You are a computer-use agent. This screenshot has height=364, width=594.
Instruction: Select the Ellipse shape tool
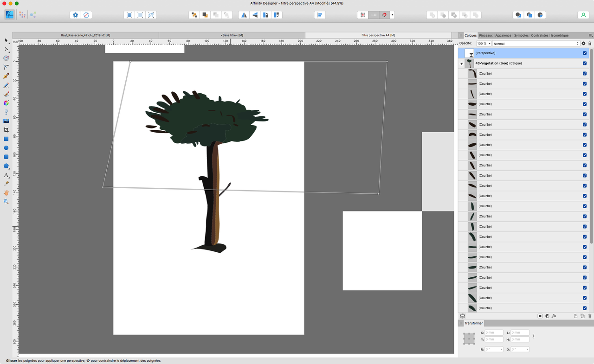click(x=6, y=148)
